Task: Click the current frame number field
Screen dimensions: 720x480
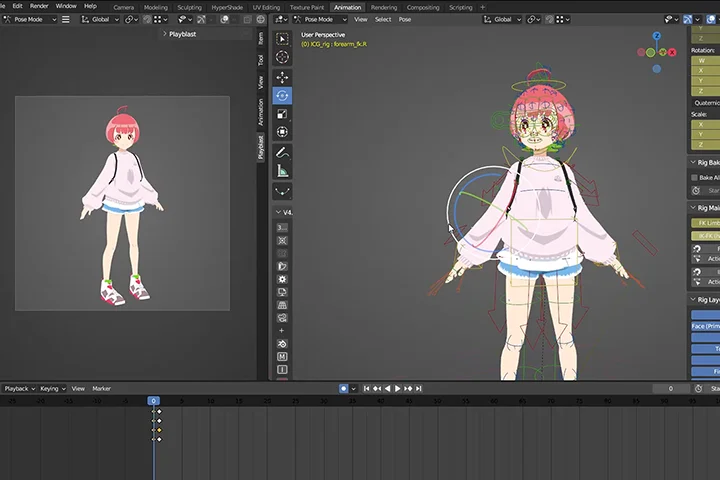Action: (x=671, y=389)
